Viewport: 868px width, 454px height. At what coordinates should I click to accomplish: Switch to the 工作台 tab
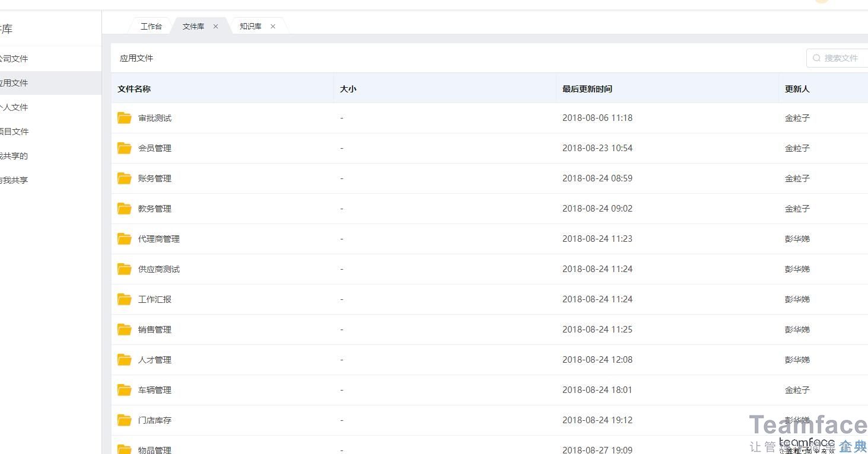coord(151,27)
